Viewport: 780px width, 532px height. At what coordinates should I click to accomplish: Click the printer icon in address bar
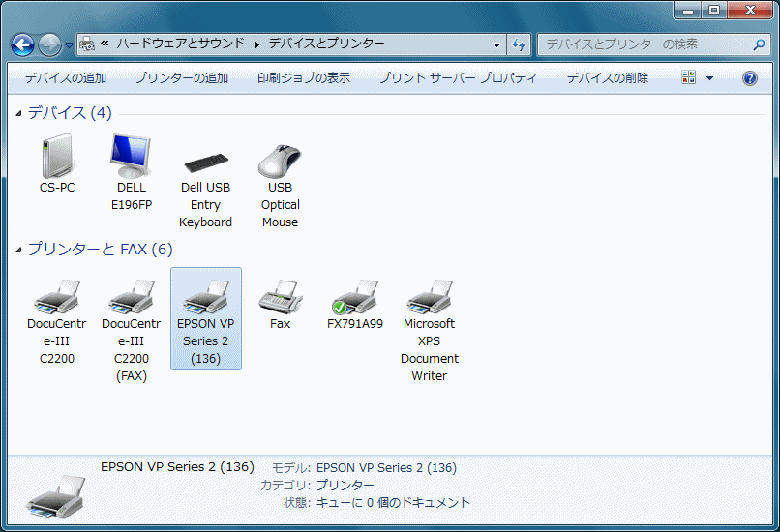coord(87,44)
